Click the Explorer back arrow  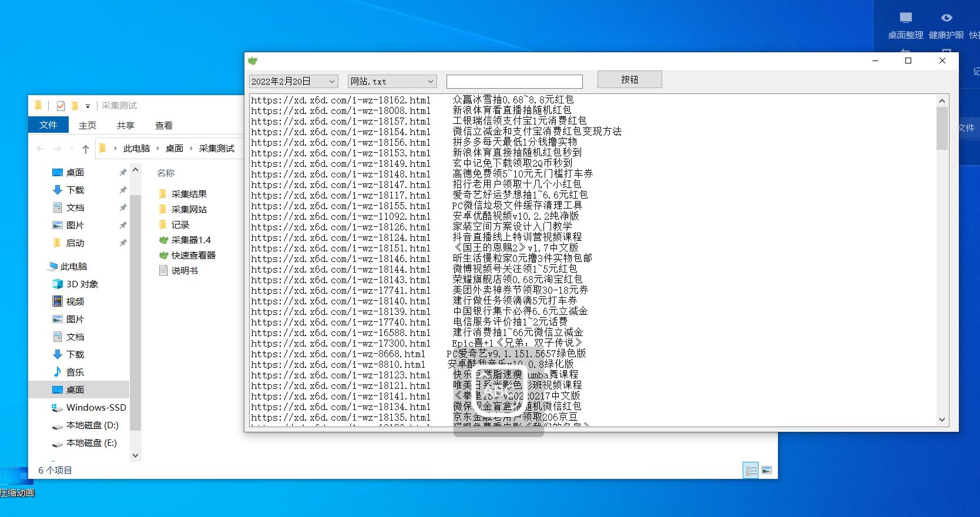tap(40, 149)
